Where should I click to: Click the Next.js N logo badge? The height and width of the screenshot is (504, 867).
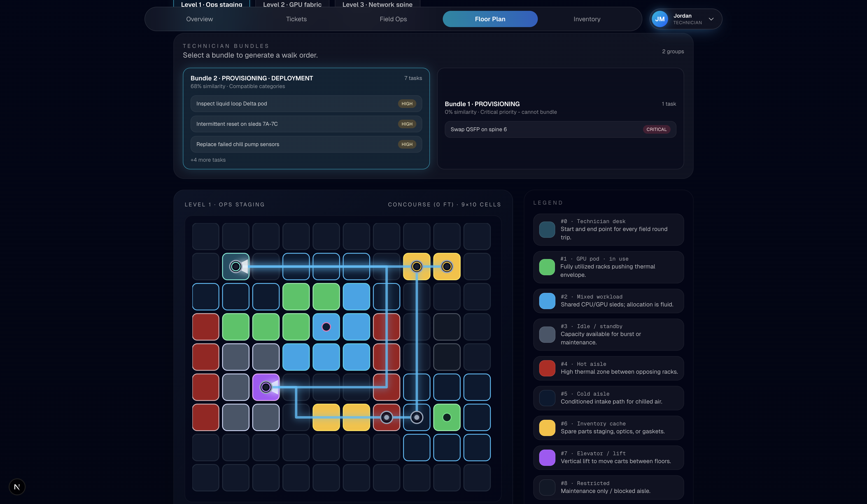point(17,487)
